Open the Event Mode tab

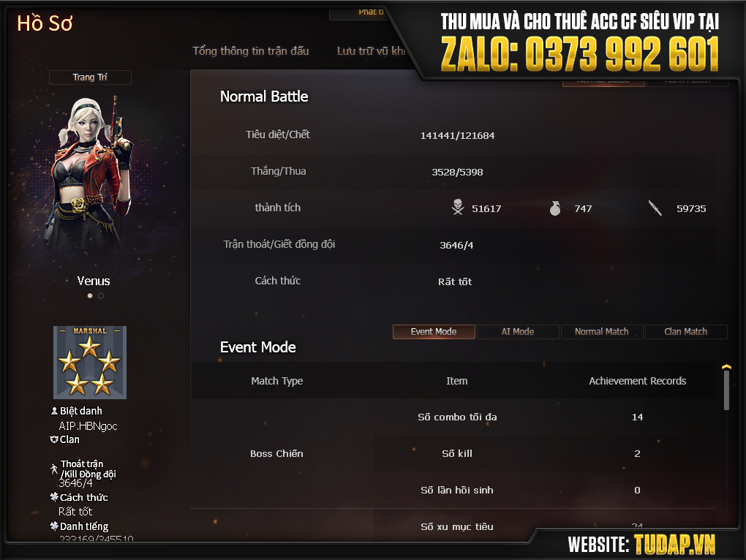click(434, 332)
